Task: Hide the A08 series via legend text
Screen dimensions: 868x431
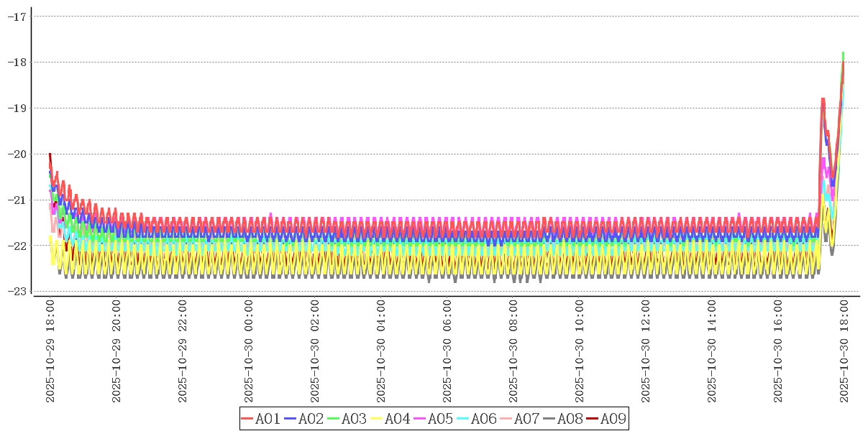Action: 570,419
